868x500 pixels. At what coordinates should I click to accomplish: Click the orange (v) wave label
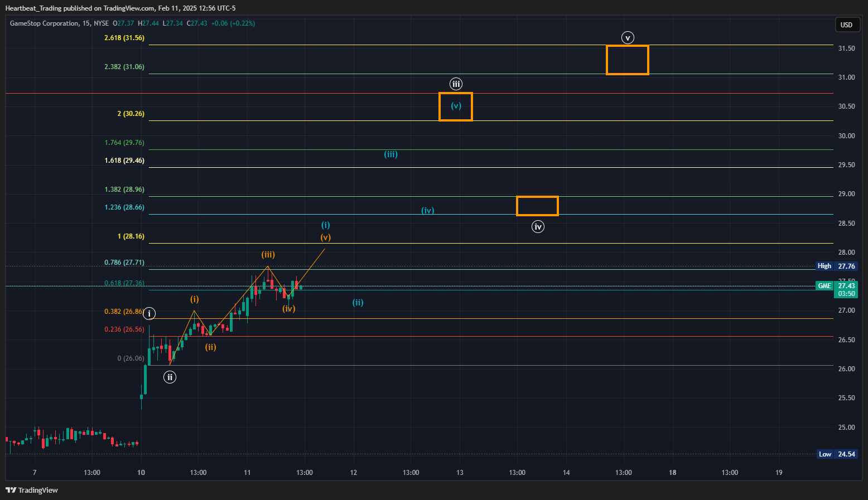click(326, 237)
